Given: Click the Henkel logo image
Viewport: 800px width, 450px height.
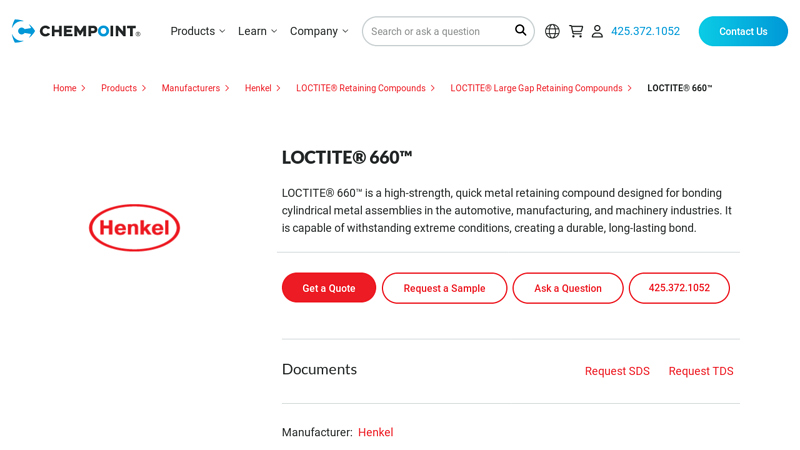Looking at the screenshot, I should pos(134,228).
